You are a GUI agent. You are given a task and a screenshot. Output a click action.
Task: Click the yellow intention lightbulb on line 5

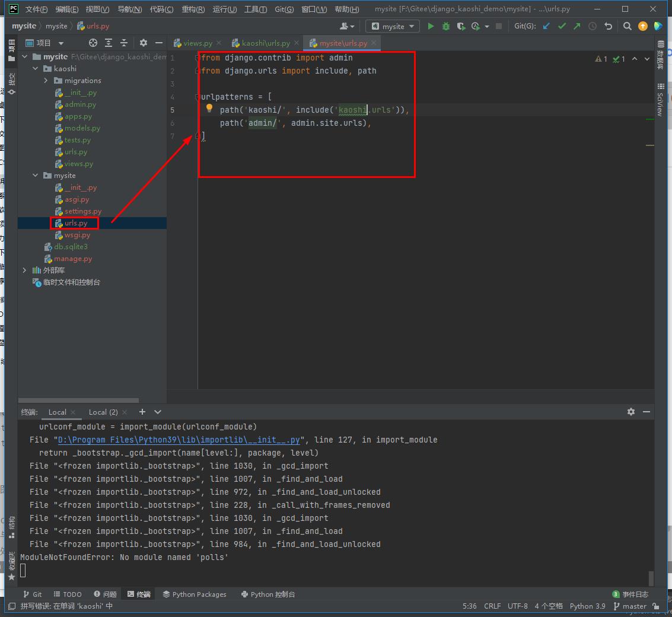[209, 109]
